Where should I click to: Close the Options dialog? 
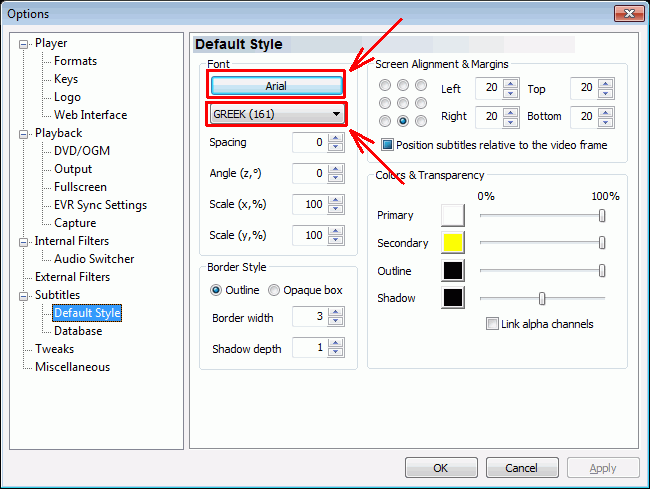click(629, 13)
